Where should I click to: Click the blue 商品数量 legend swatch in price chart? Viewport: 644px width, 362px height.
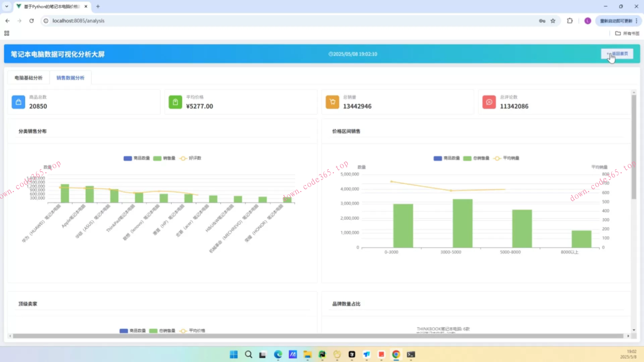tap(438, 158)
